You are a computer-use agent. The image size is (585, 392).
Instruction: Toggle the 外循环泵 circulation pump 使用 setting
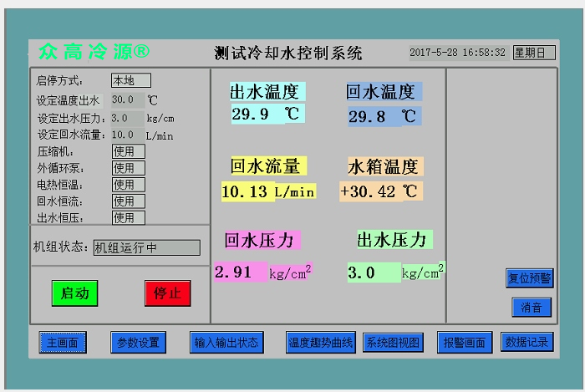[x=128, y=168]
